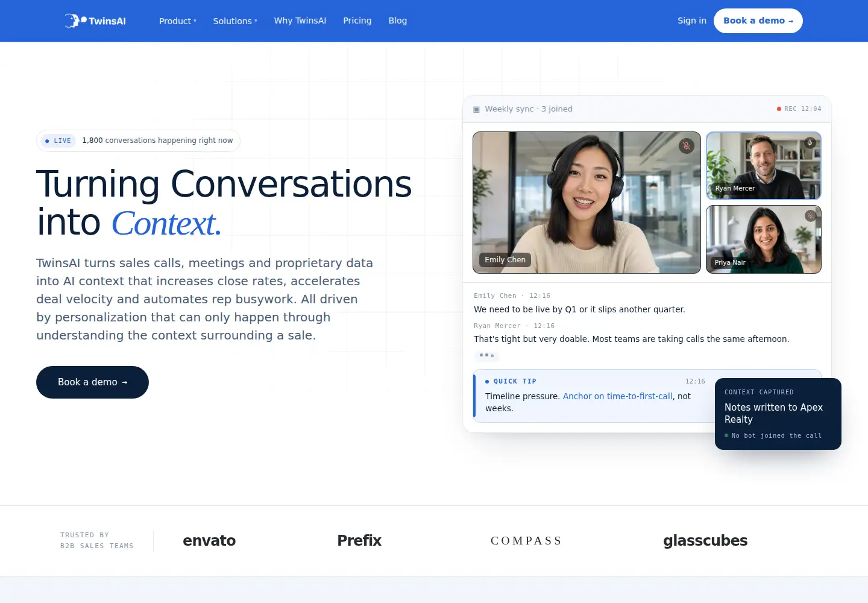Select Ryan Mercer's video thumbnail

764,166
